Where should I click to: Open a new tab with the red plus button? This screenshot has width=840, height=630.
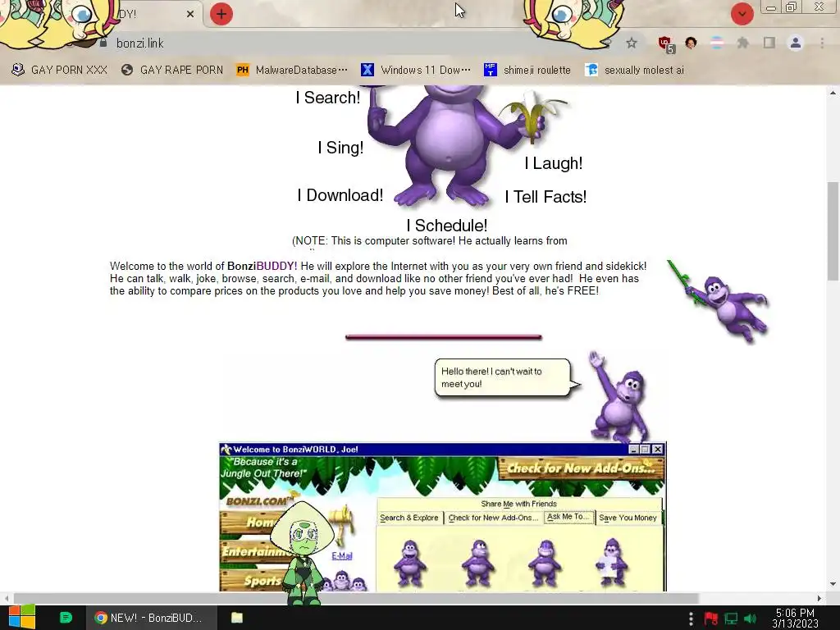221,14
